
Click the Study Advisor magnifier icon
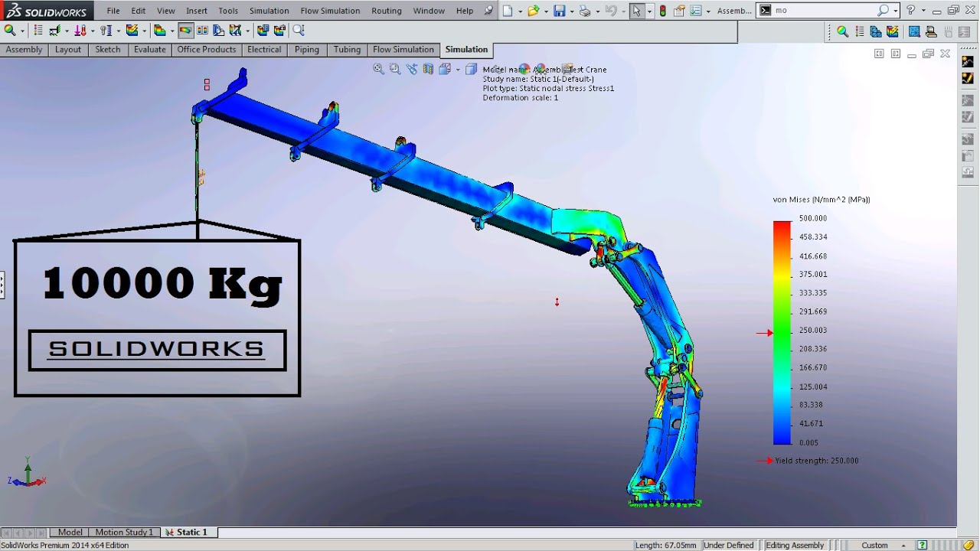pos(10,31)
